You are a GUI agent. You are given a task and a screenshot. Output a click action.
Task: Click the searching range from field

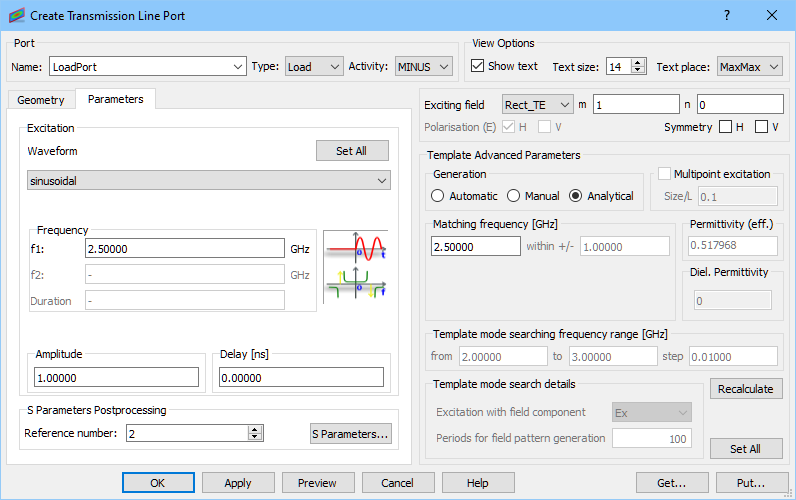pos(504,356)
